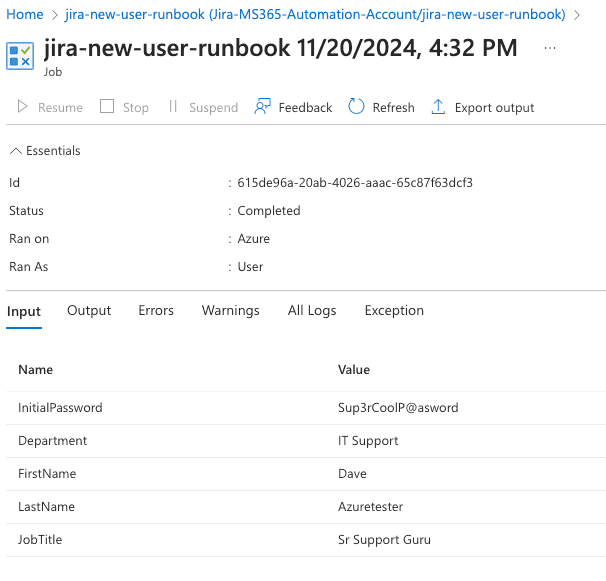Open the more options ellipsis menu
This screenshot has height=581, width=606.
point(550,48)
